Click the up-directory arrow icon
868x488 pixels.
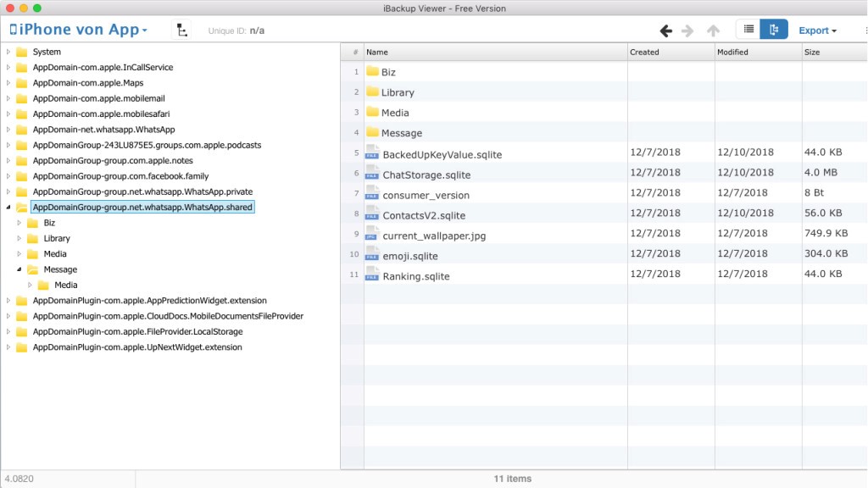click(x=713, y=30)
